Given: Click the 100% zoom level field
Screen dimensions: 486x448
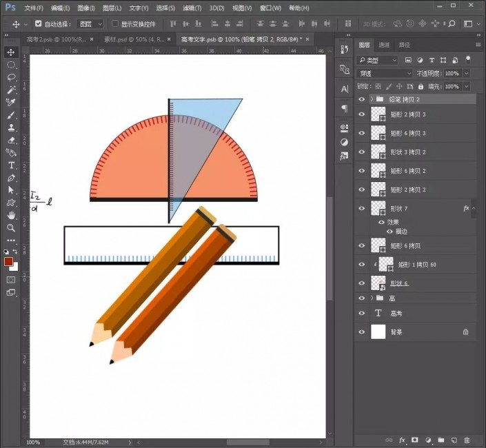Looking at the screenshot, I should (33, 442).
